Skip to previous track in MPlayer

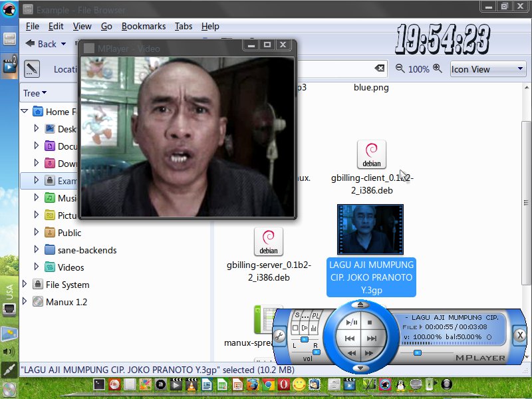350,338
